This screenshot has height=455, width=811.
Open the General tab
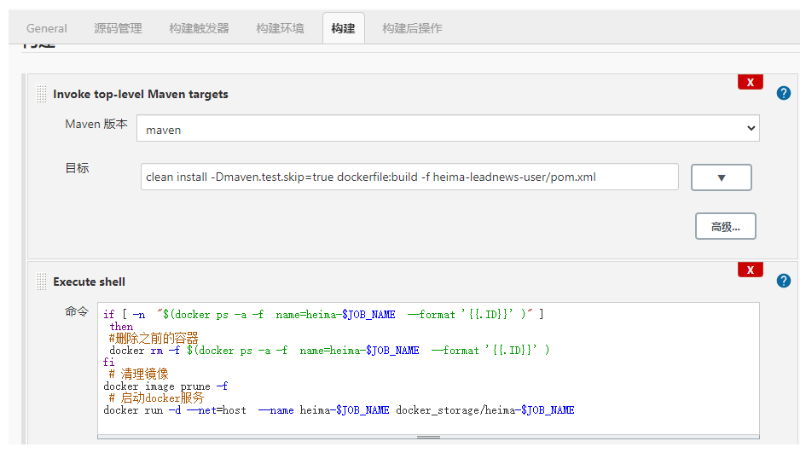pyautogui.click(x=47, y=28)
